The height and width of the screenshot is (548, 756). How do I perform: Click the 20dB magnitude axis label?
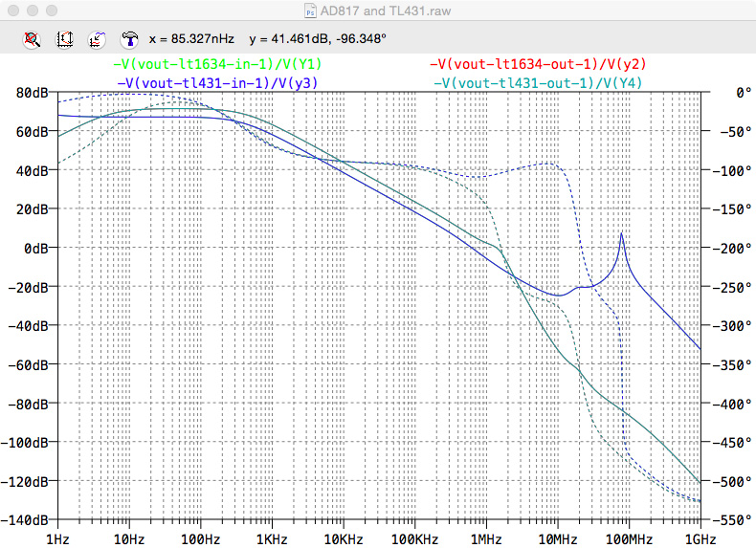[x=33, y=209]
